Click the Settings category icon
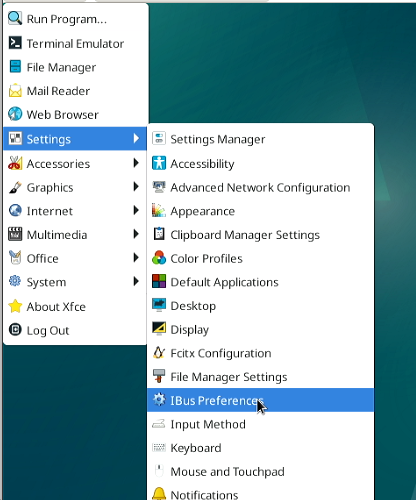This screenshot has height=500, width=416. (15, 138)
